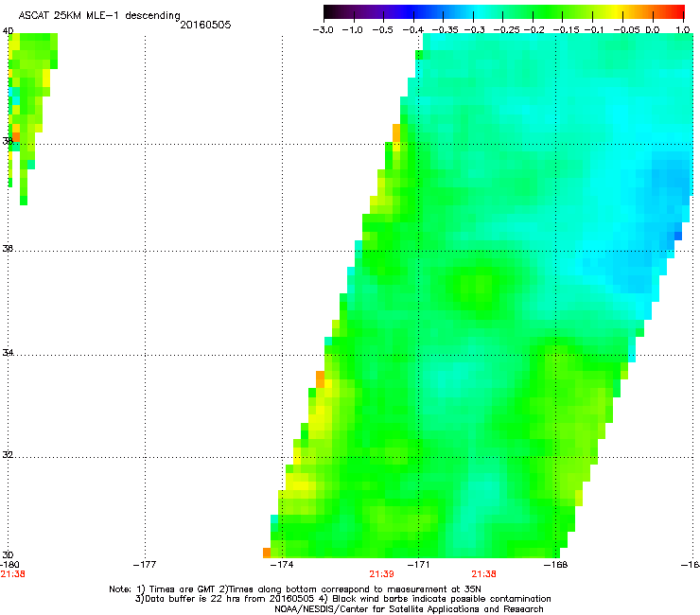This screenshot has width=700, height=615.
Task: Click the dark blue cell at the swath's right edge
Action: pyautogui.click(x=677, y=236)
